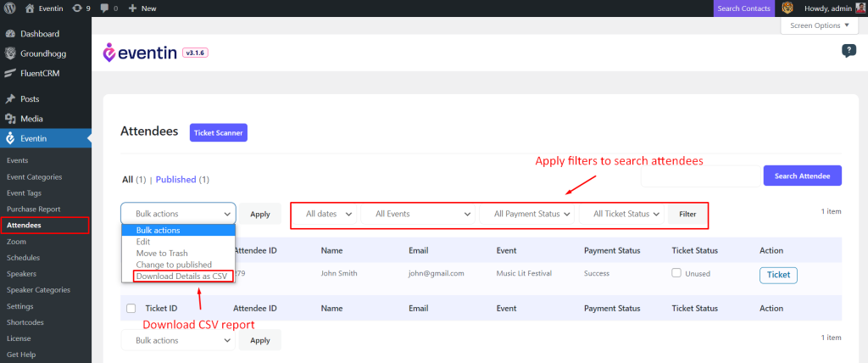868x363 pixels.
Task: Sort by Email column header
Action: click(x=419, y=250)
